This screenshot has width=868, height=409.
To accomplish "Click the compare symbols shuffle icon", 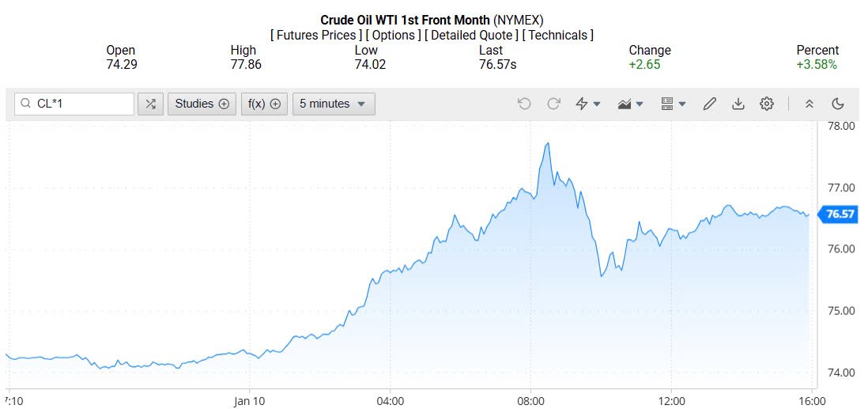I will (150, 104).
